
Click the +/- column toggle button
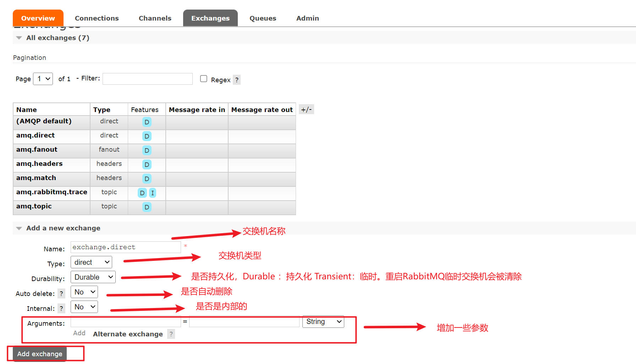[306, 110]
